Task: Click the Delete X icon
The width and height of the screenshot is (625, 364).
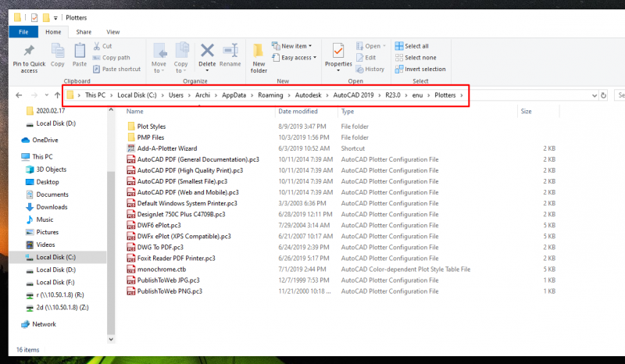Action: tap(207, 51)
